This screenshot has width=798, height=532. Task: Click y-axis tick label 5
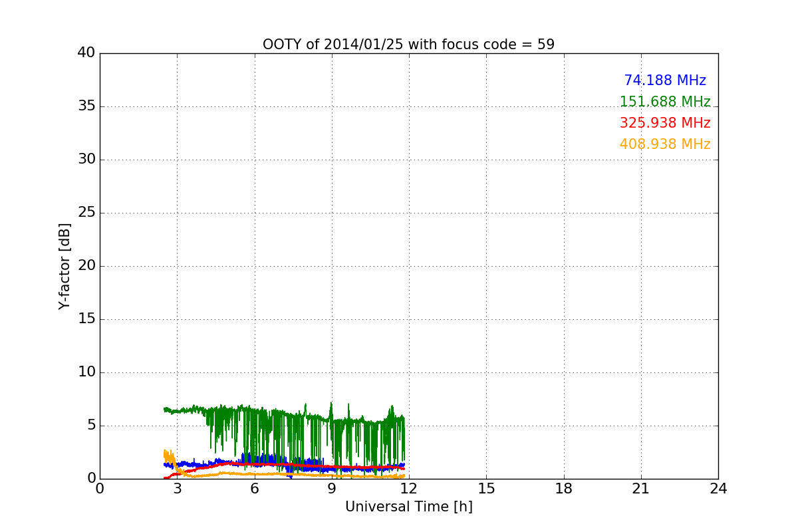coord(91,426)
